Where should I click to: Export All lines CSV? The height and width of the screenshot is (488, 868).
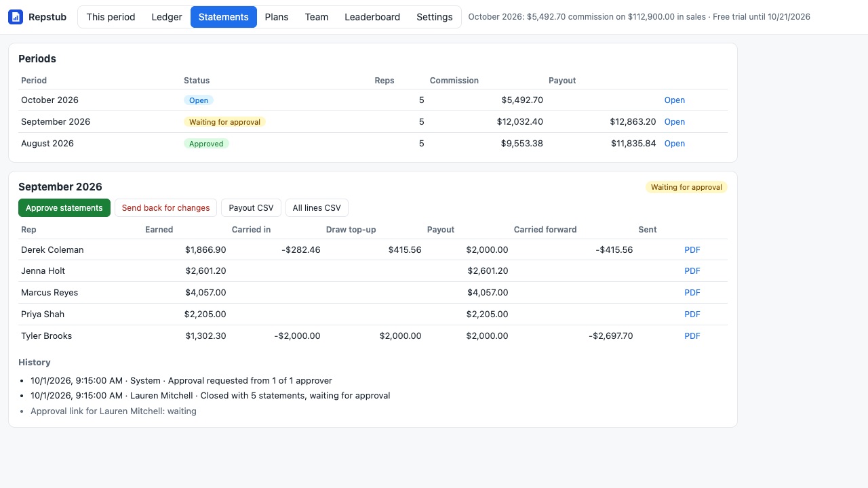pos(317,208)
